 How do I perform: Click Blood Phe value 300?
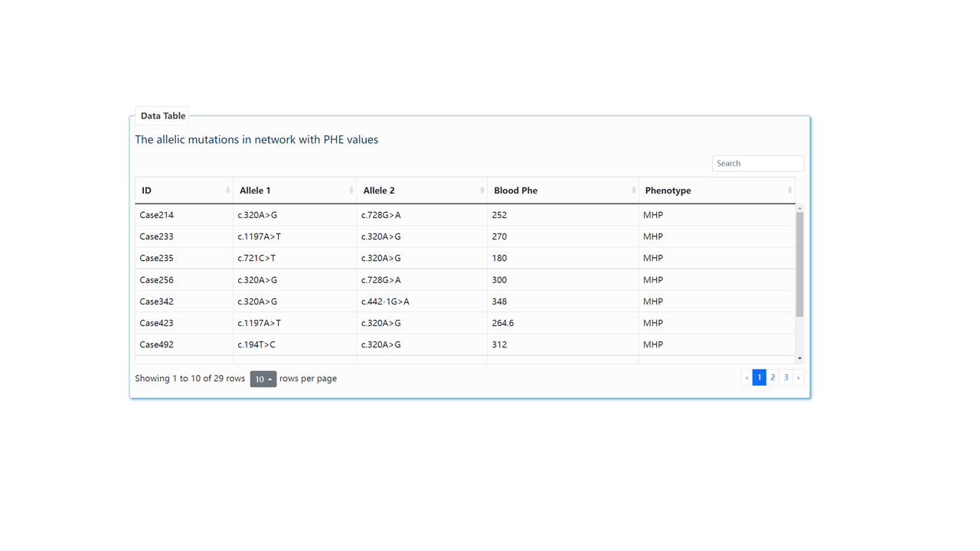click(x=499, y=280)
